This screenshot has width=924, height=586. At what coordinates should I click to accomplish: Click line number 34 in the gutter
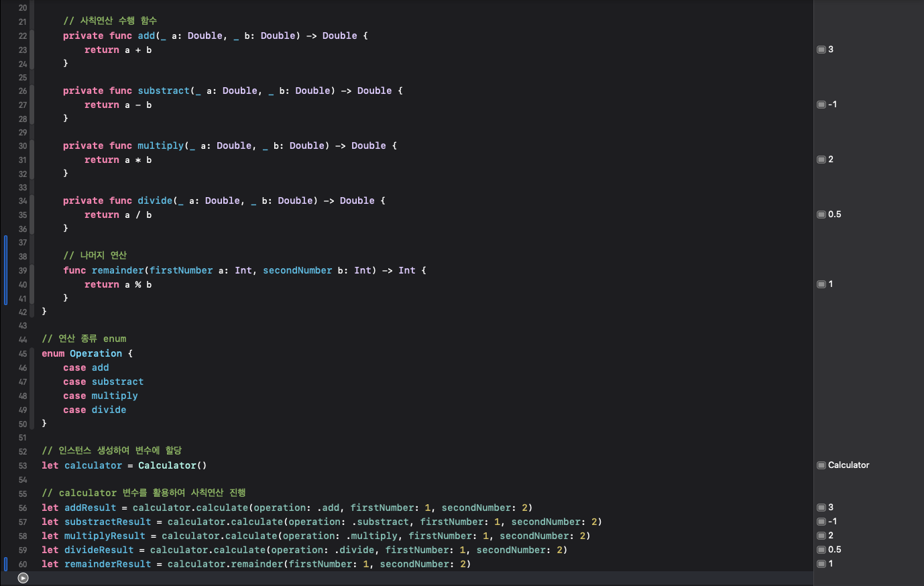(x=23, y=201)
